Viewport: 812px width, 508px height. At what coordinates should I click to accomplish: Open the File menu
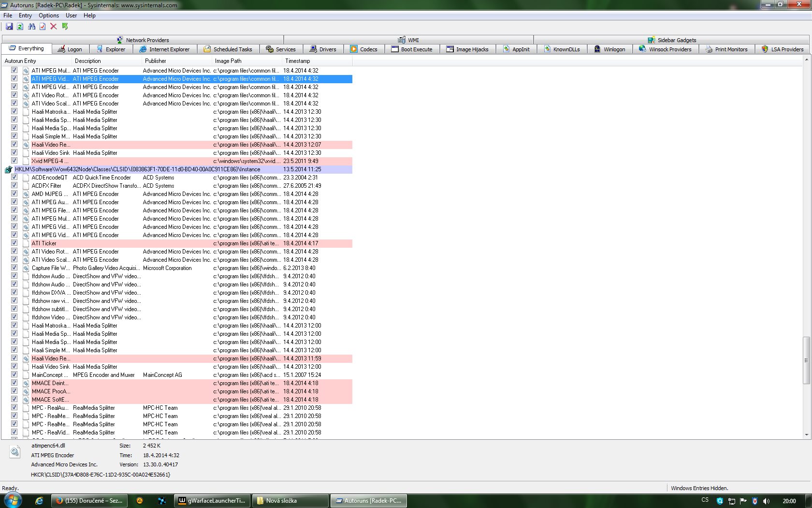coord(8,15)
